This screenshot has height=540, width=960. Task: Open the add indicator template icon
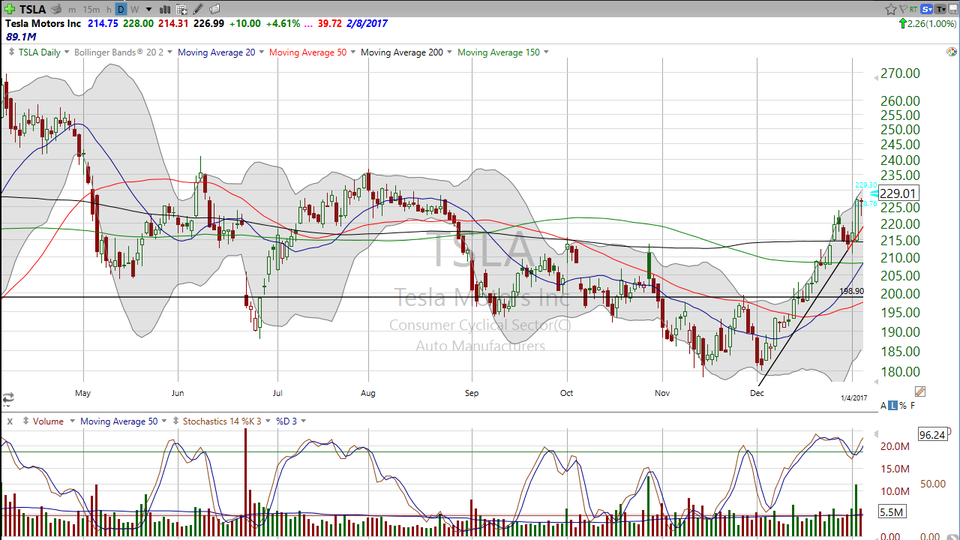click(182, 9)
